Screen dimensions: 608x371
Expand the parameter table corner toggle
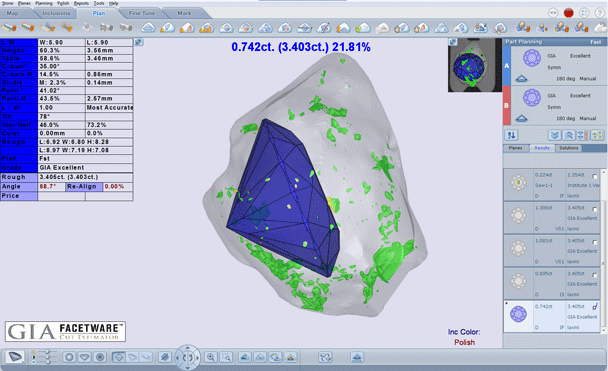[138, 42]
